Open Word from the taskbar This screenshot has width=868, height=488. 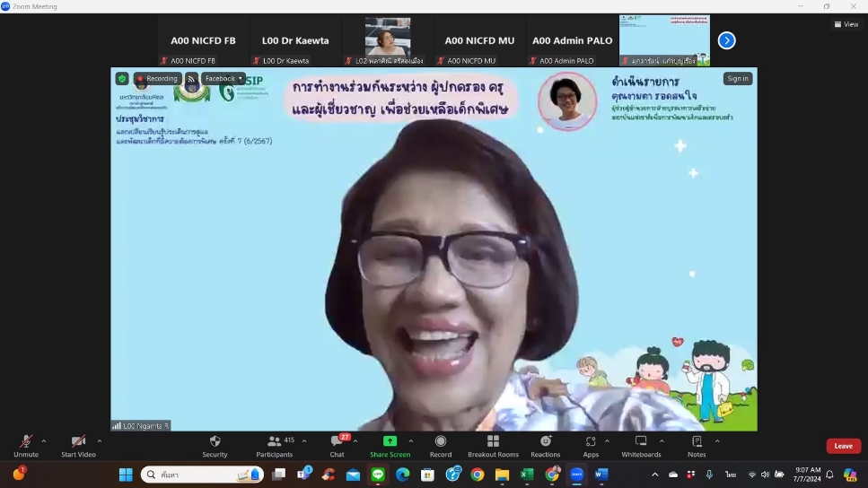click(x=601, y=475)
